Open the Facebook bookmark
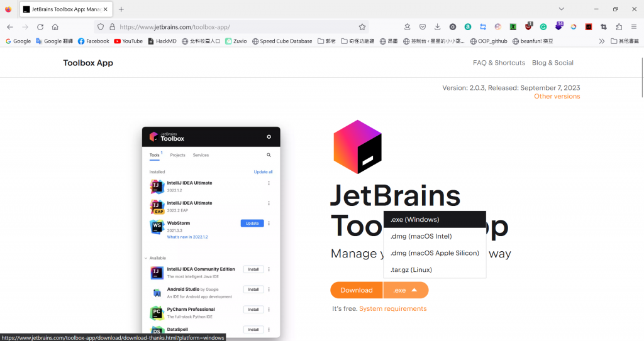This screenshot has height=341, width=644. 94,41
